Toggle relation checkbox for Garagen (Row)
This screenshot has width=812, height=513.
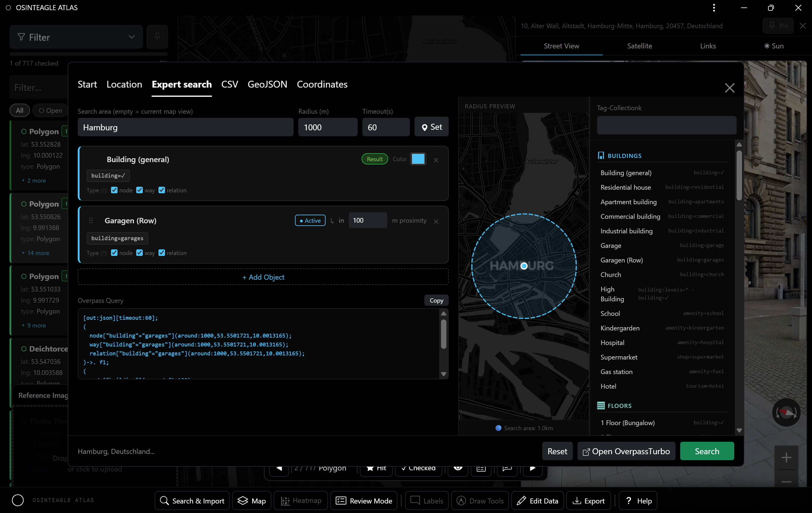(162, 253)
